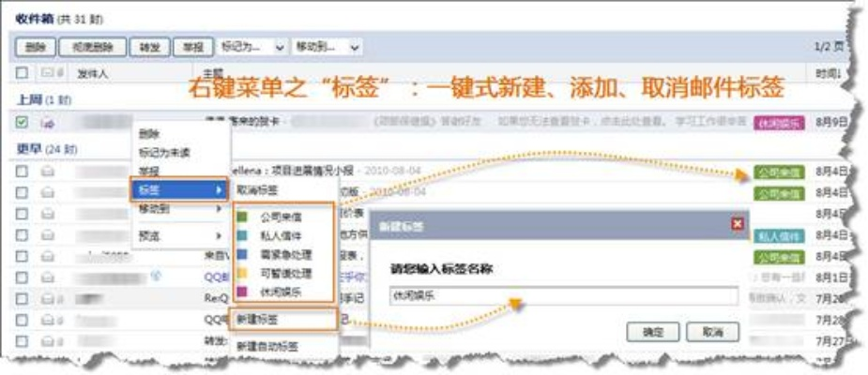Choose 标记为未读 in the context menu
Viewport: 868px width, 375px height.
[164, 152]
